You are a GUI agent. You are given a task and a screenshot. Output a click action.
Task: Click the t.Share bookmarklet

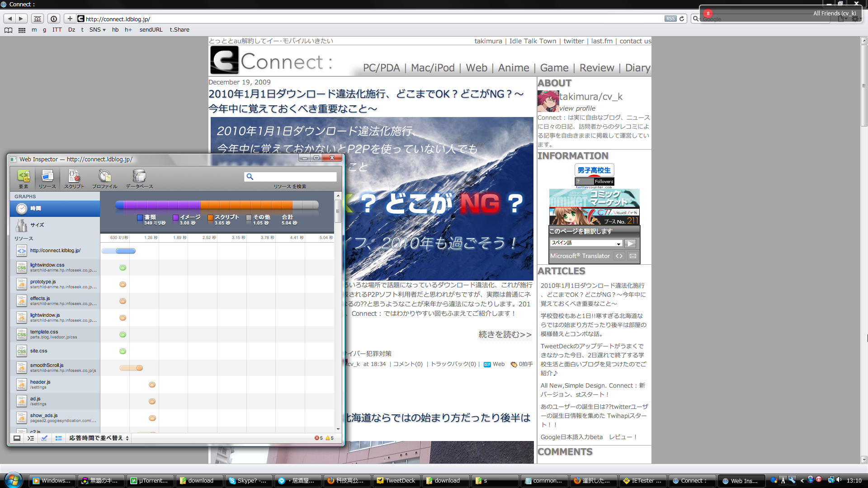tap(179, 30)
